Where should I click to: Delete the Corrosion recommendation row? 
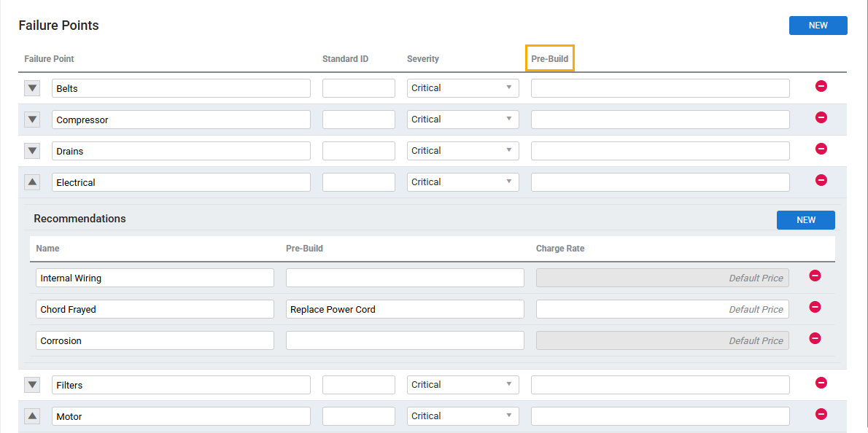pyautogui.click(x=815, y=338)
